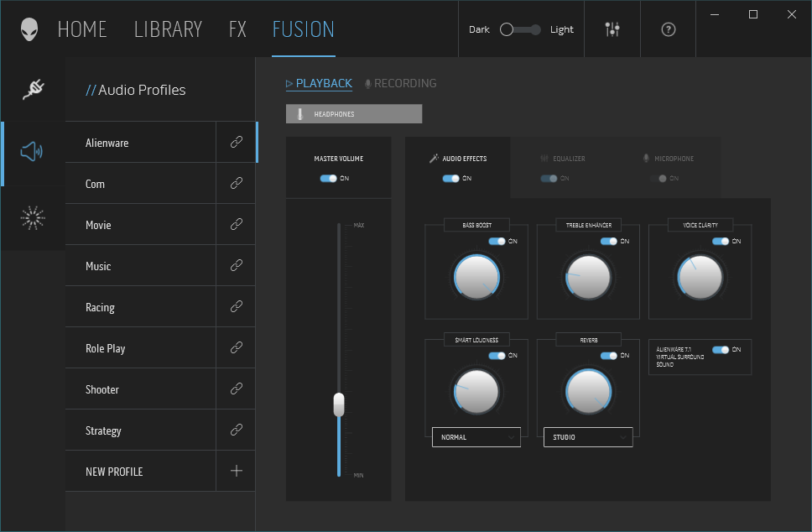Disable the Bass Boost toggle
The height and width of the screenshot is (532, 812).
[497, 241]
